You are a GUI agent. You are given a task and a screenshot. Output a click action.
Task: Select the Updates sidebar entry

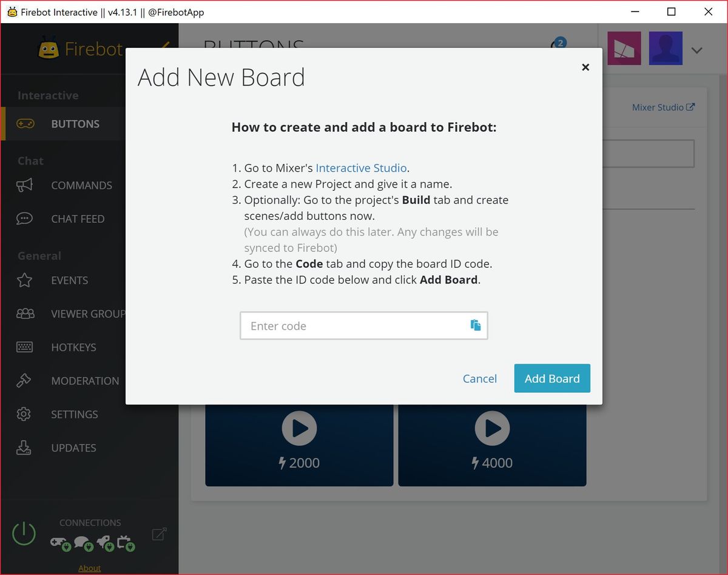[x=73, y=447]
